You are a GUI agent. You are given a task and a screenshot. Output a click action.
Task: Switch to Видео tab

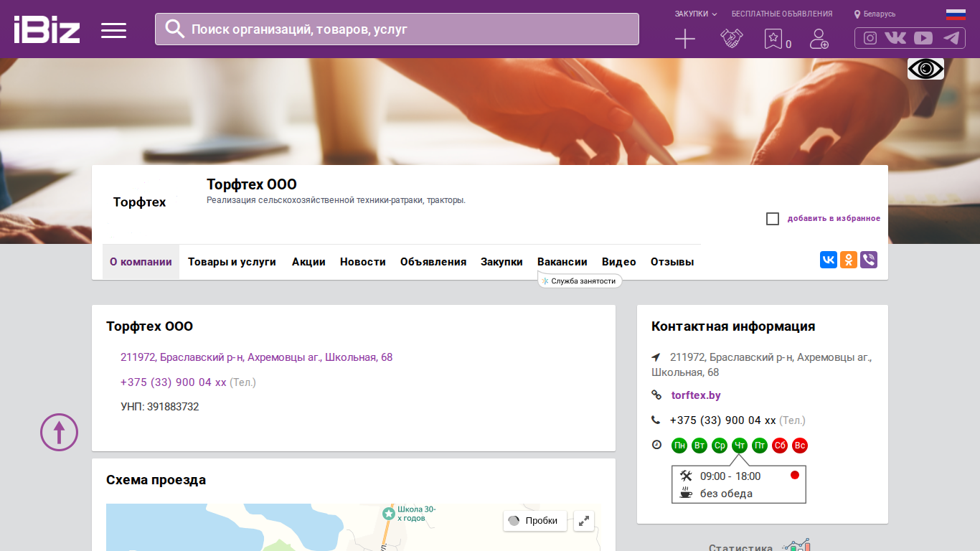pos(619,262)
